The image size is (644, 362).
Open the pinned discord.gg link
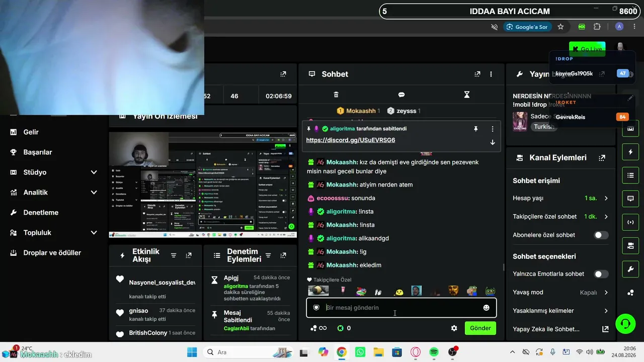pyautogui.click(x=351, y=140)
